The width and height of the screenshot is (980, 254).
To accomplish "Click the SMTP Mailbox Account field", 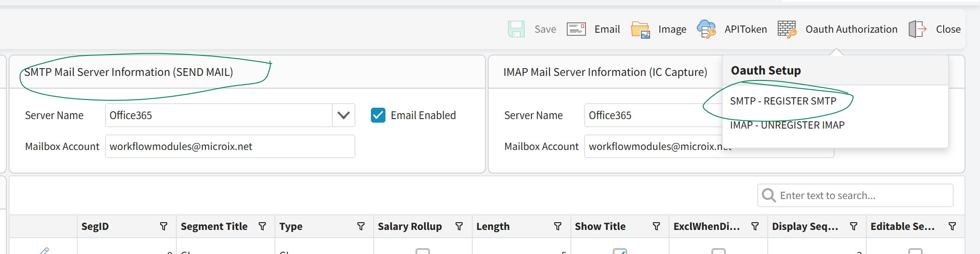I will [230, 146].
